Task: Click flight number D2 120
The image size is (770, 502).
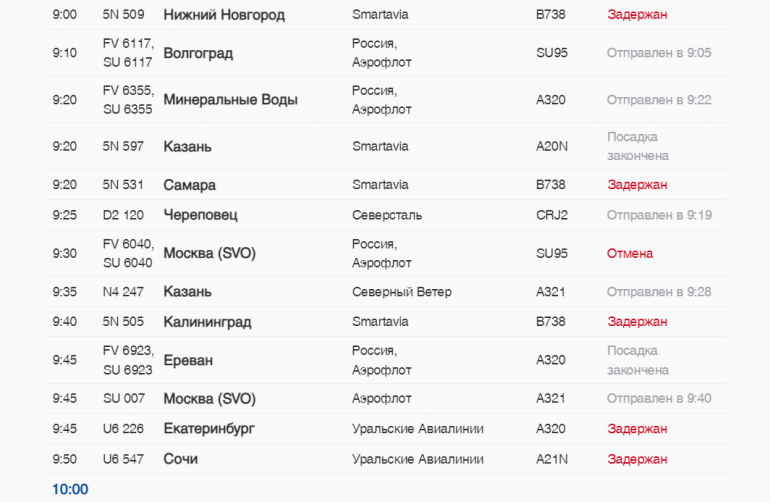Action: [x=124, y=215]
